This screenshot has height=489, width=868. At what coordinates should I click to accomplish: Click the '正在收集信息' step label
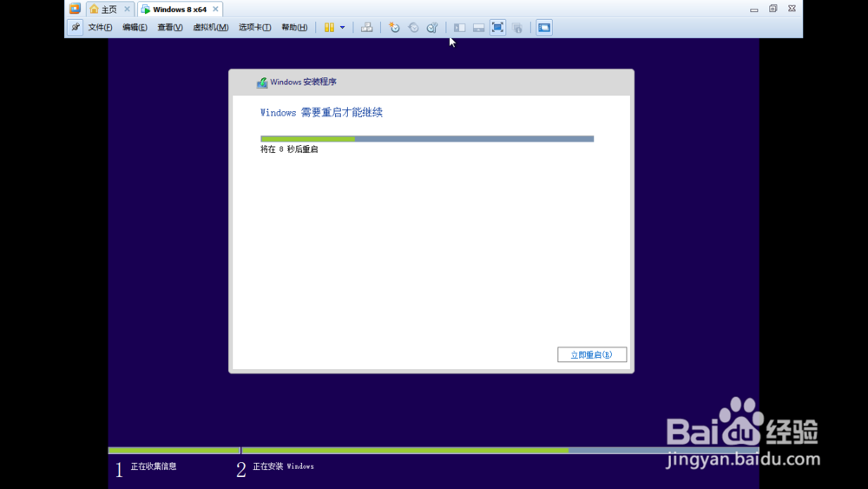coord(154,466)
